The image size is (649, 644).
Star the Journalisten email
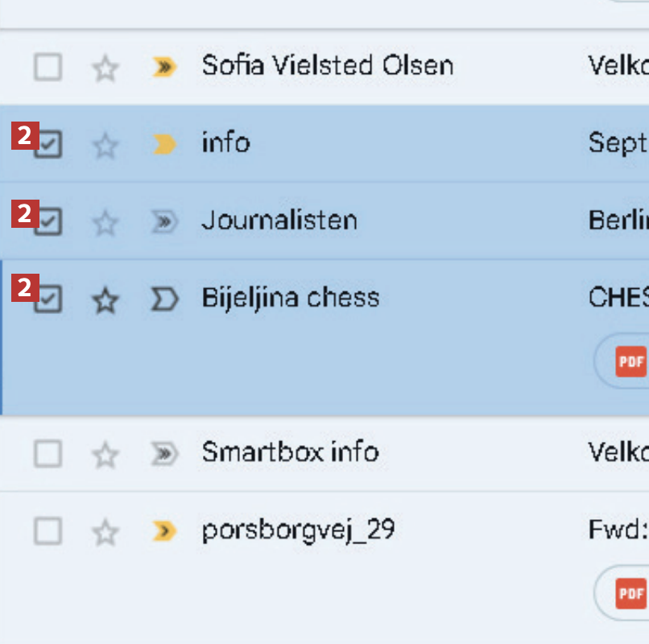tap(105, 223)
